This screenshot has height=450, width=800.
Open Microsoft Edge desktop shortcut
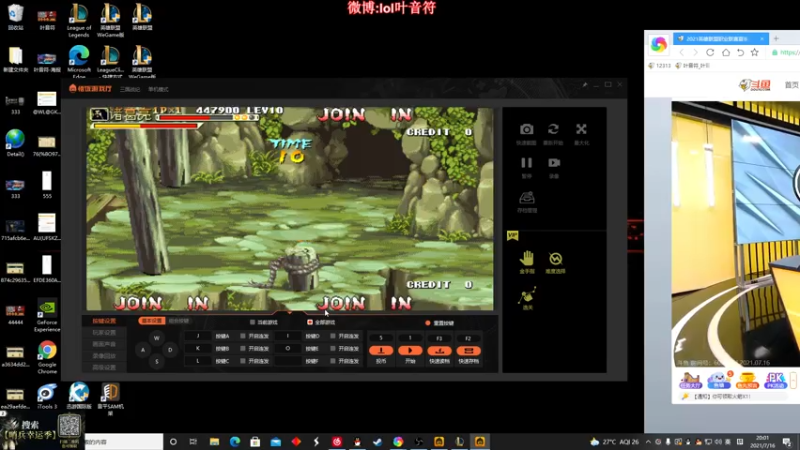pyautogui.click(x=79, y=61)
